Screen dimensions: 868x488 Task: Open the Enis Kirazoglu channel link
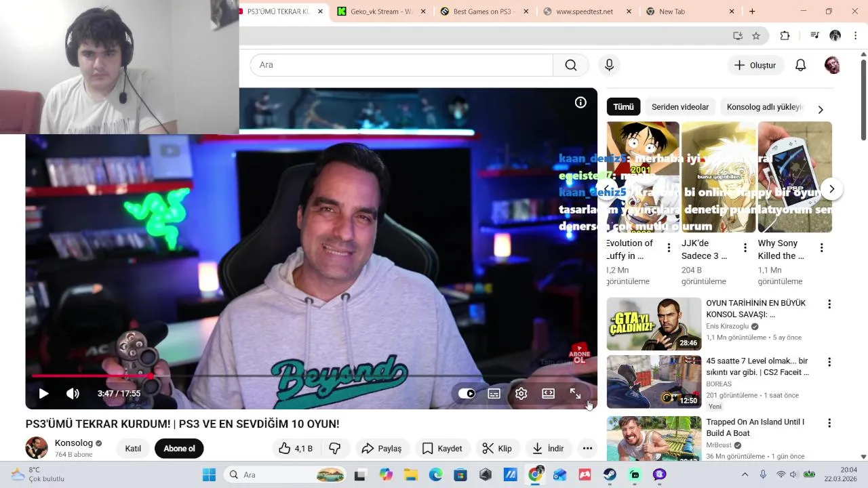pyautogui.click(x=728, y=326)
